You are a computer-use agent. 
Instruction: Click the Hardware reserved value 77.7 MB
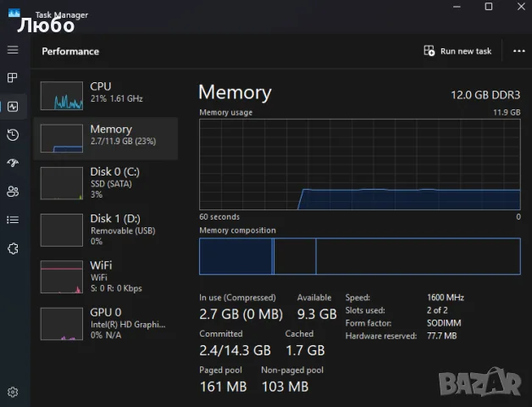[x=441, y=336]
